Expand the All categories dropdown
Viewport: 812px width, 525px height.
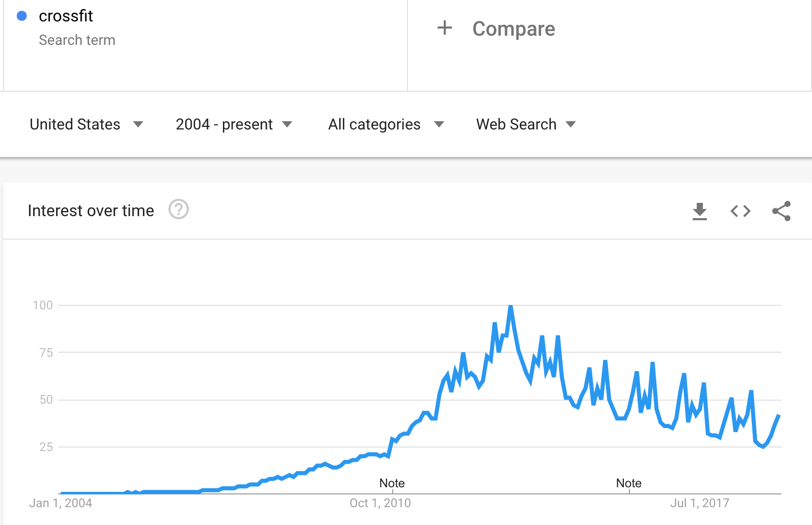pos(386,124)
